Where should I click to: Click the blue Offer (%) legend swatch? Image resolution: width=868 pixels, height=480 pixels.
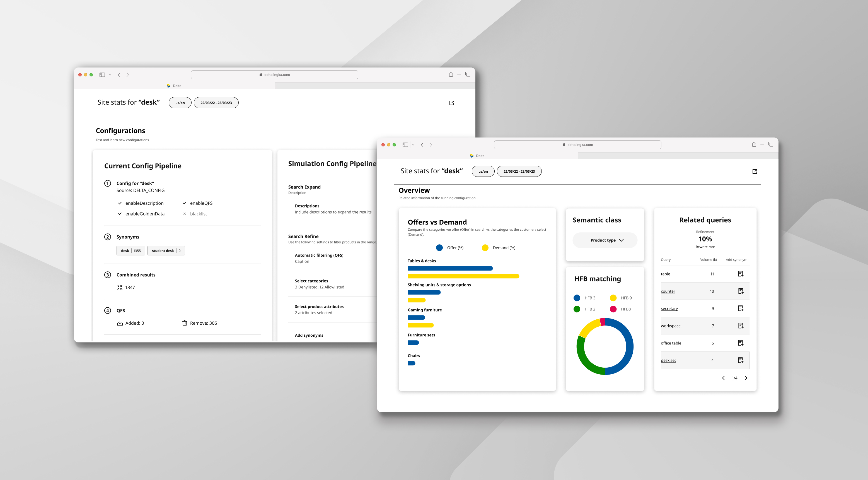pos(439,248)
